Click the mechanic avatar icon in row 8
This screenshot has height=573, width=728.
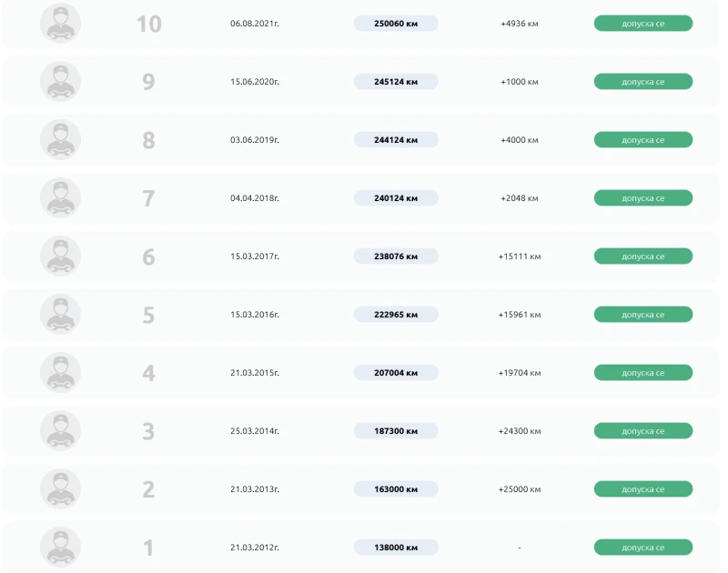pos(60,140)
